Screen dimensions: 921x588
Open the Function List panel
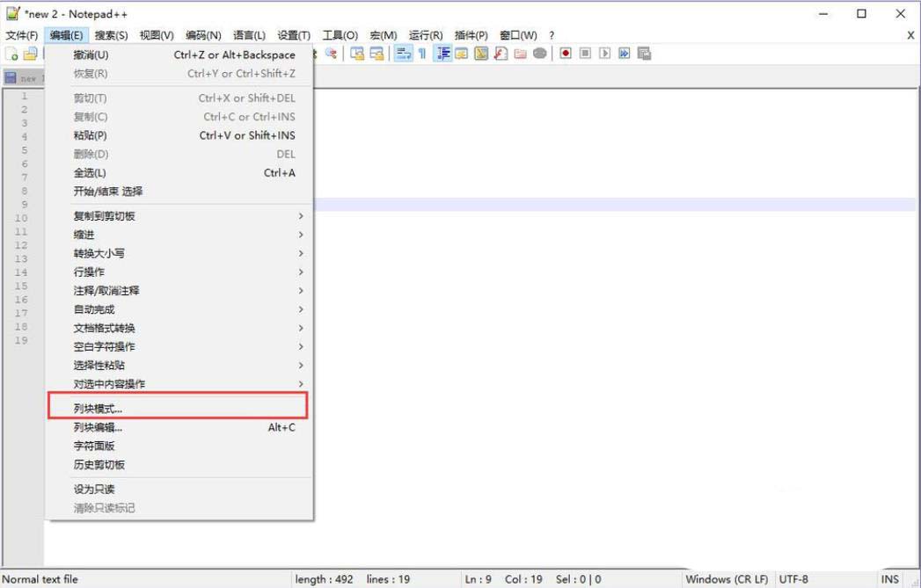point(500,54)
